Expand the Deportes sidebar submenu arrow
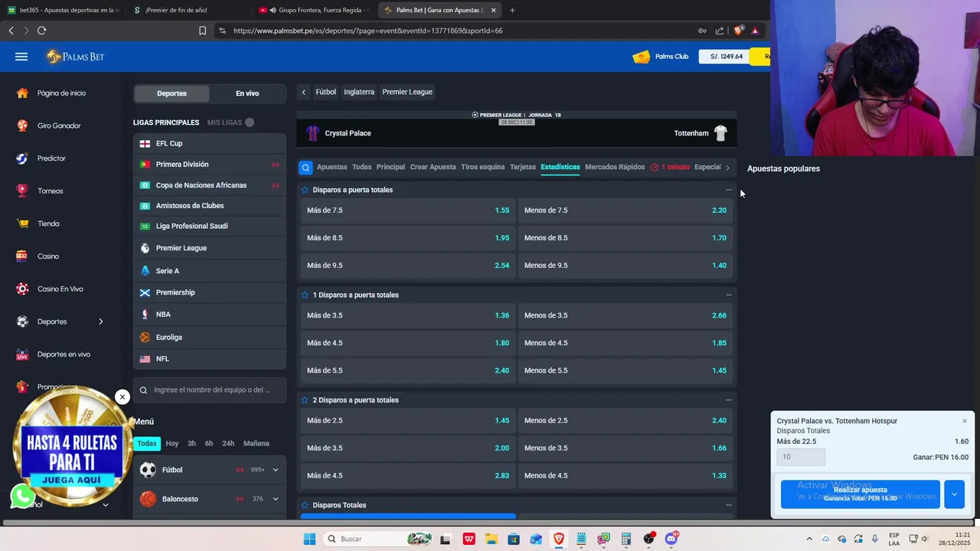980x551 pixels. coord(100,321)
